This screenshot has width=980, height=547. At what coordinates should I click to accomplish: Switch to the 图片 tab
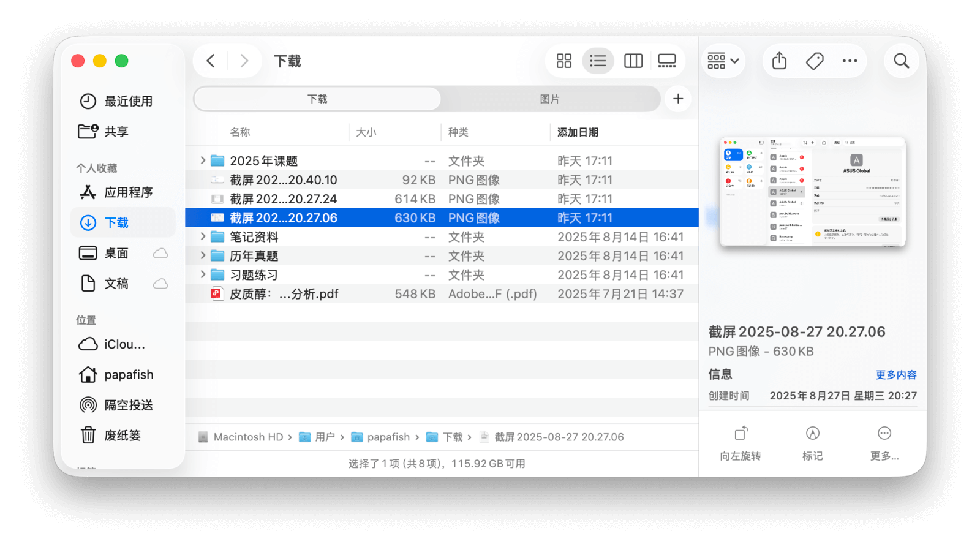click(549, 99)
